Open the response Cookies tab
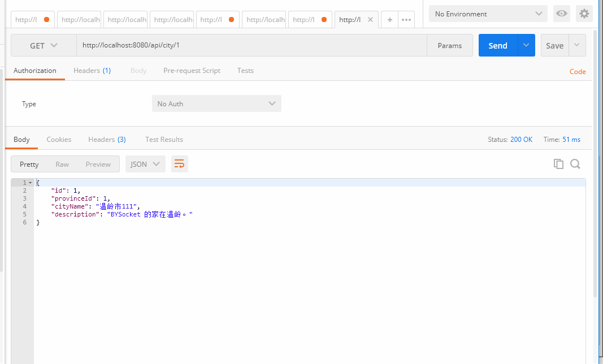The image size is (603, 364). click(x=59, y=139)
